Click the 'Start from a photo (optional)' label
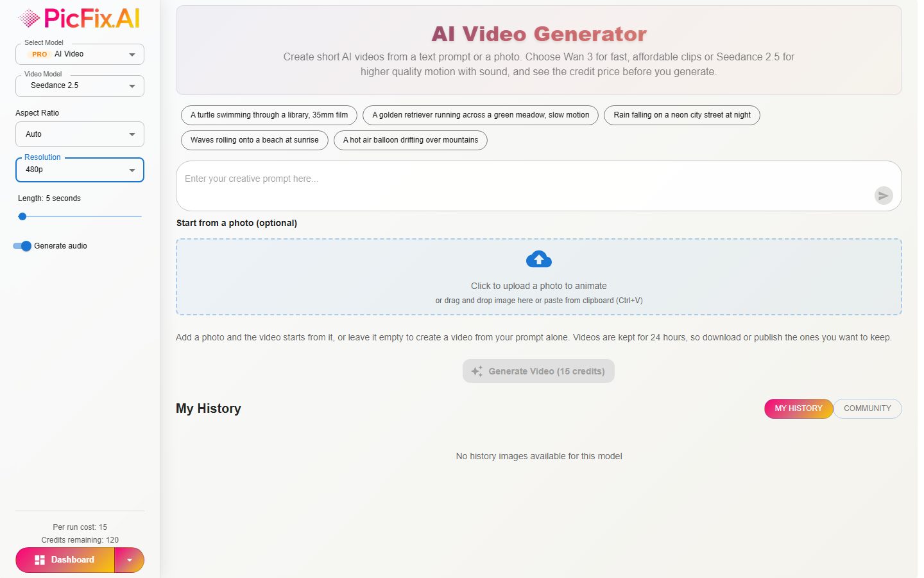 (x=237, y=223)
